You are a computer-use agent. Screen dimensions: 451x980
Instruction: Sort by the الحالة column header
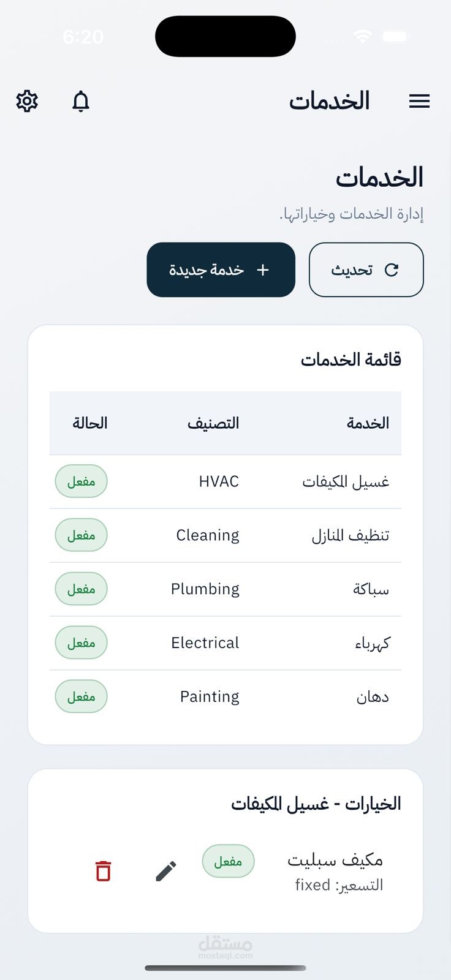point(90,423)
